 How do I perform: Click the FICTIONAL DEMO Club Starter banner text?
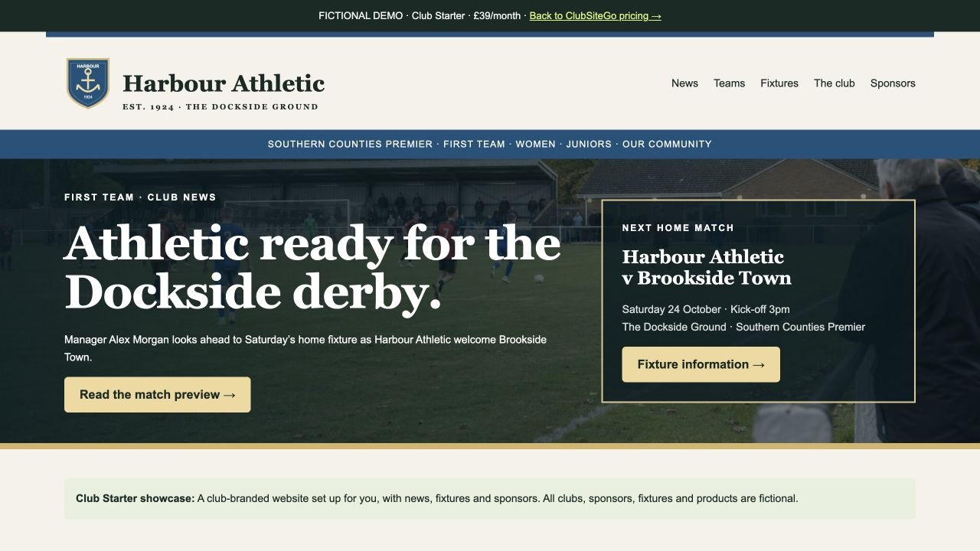coord(420,15)
